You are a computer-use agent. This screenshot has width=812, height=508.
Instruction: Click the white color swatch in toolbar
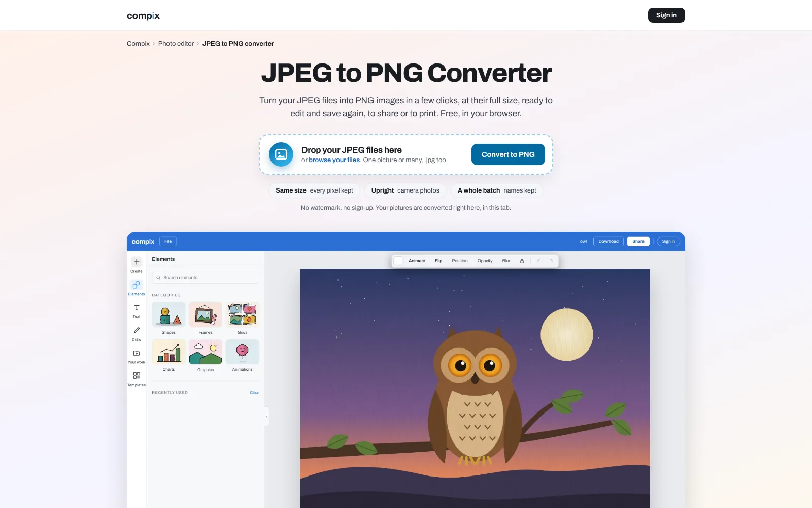click(x=399, y=261)
